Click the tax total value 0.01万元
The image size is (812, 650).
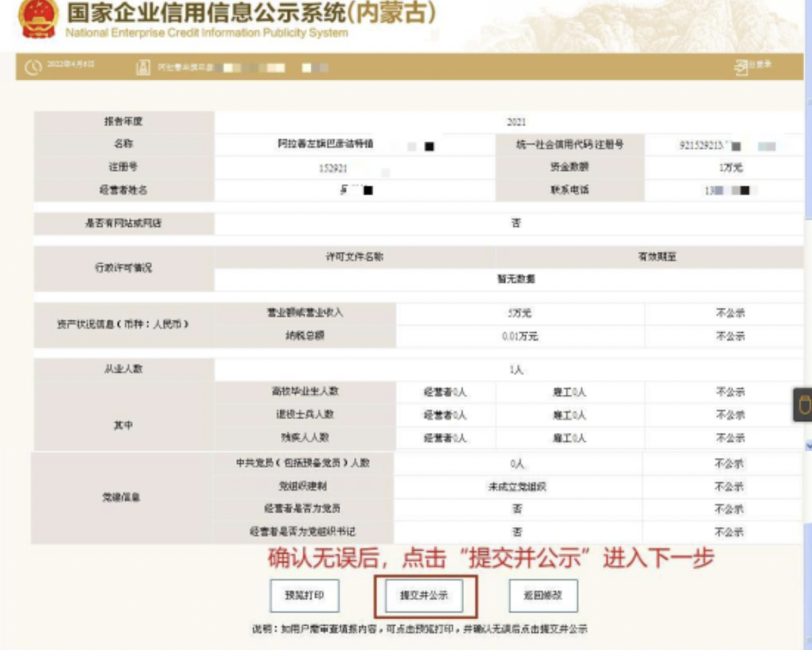pos(520,336)
